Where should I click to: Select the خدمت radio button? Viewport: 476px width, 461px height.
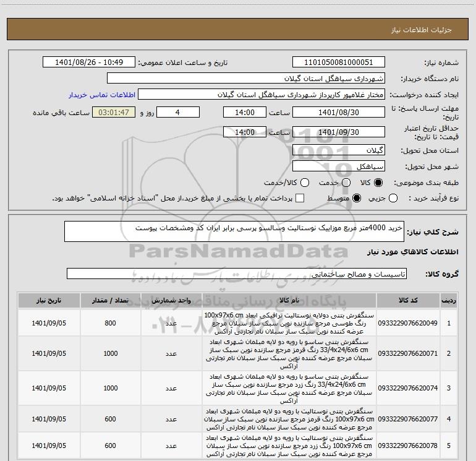coord(346,183)
